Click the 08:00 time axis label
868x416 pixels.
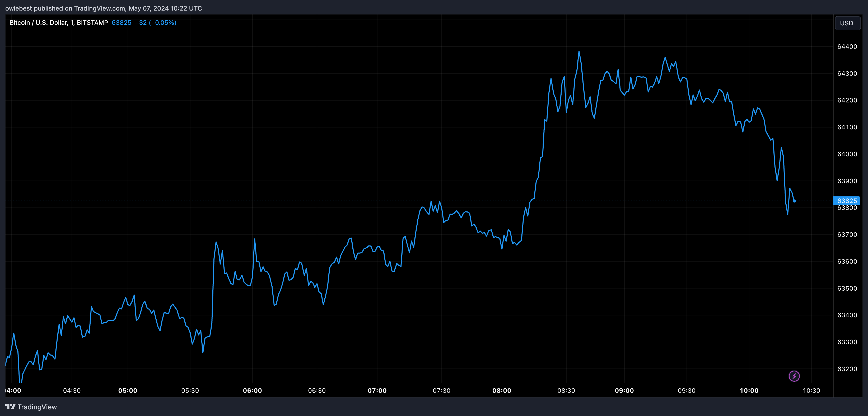[502, 390]
